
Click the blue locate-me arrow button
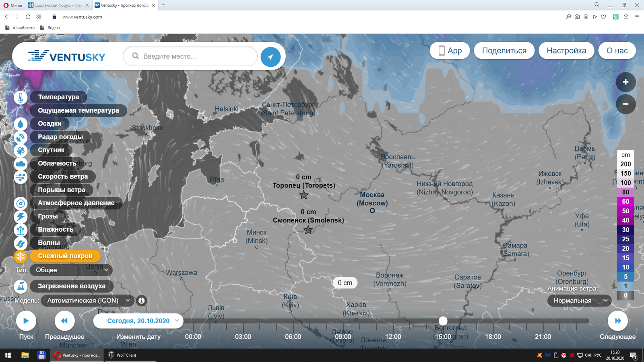[x=270, y=57]
